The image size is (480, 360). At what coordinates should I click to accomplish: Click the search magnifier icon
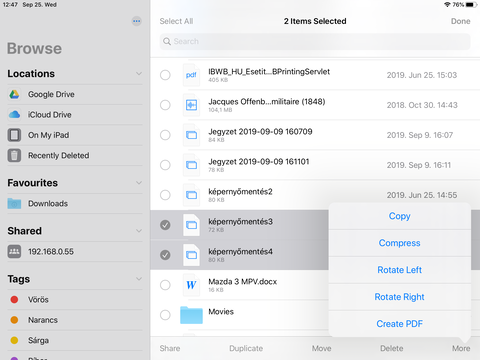pos(167,41)
